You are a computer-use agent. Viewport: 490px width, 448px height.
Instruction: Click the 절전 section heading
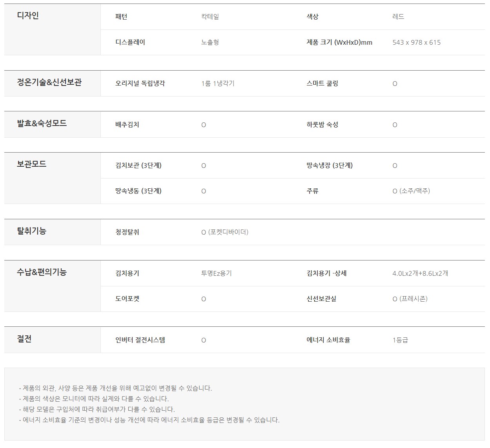click(x=24, y=339)
